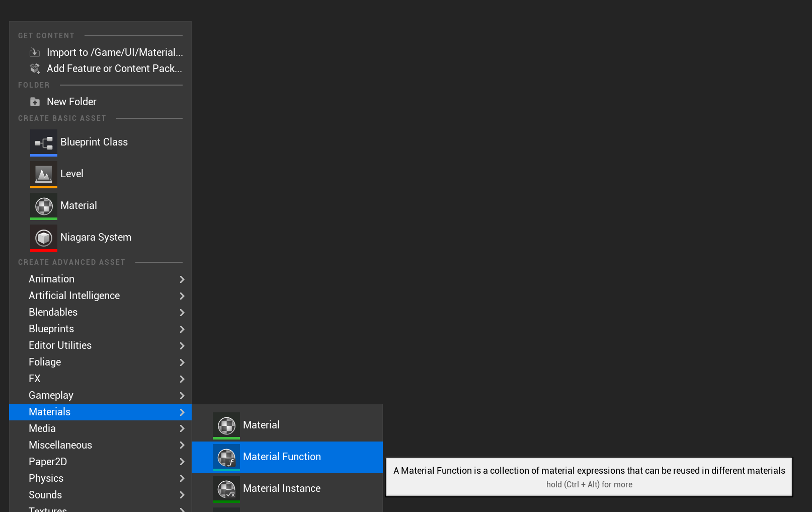Expand the Blueprints submenu arrow
The height and width of the screenshot is (512, 812).
tap(182, 329)
